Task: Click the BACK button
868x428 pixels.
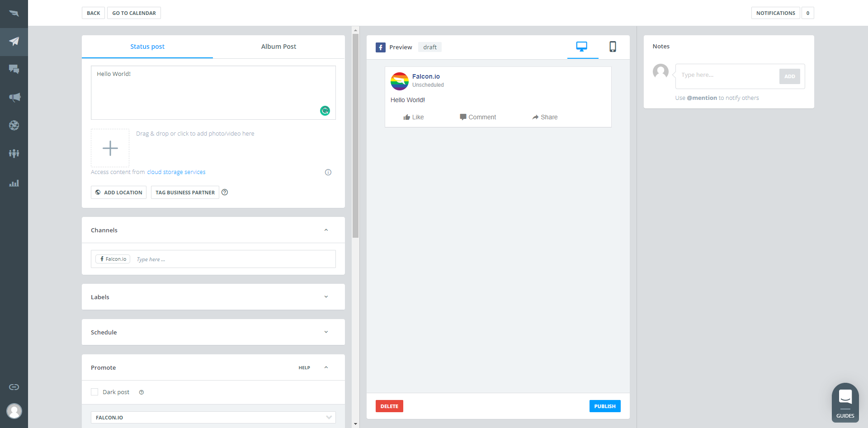Action: tap(94, 13)
